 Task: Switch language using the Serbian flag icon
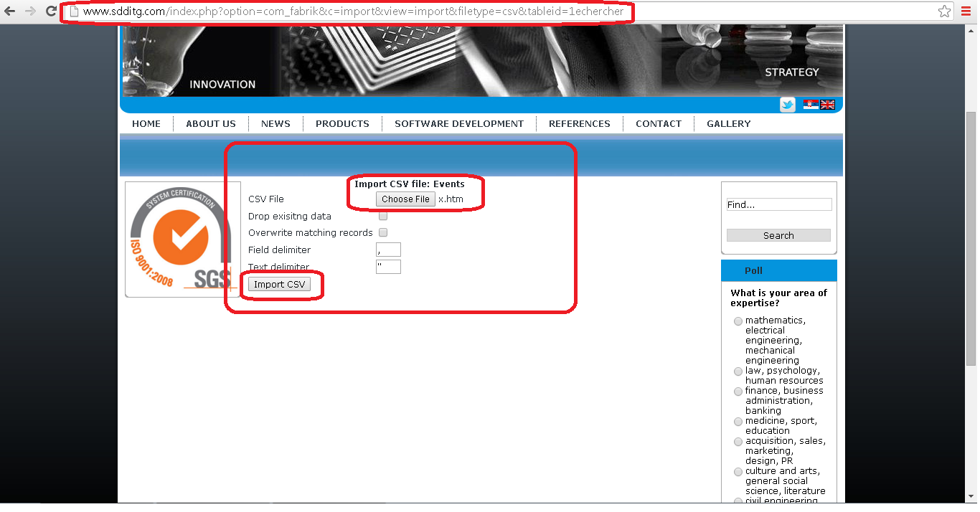pyautogui.click(x=810, y=104)
